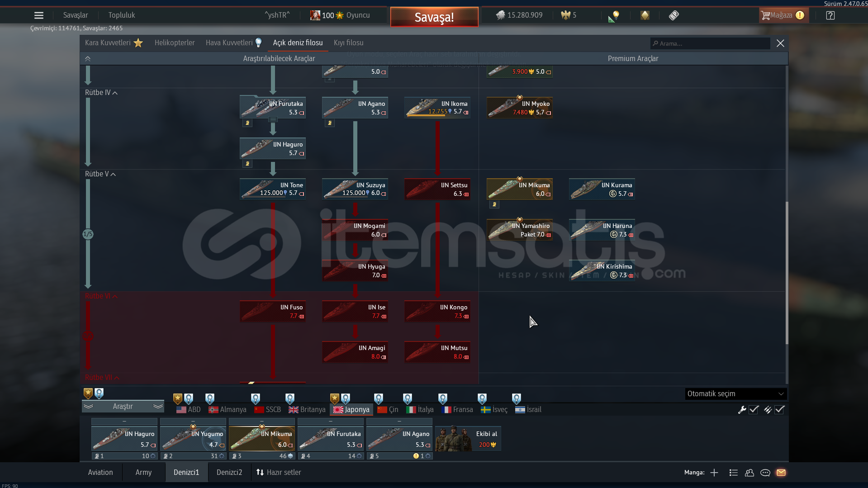The width and height of the screenshot is (868, 488).
Task: Select the Israel flag İsrail nation
Action: coord(528,410)
